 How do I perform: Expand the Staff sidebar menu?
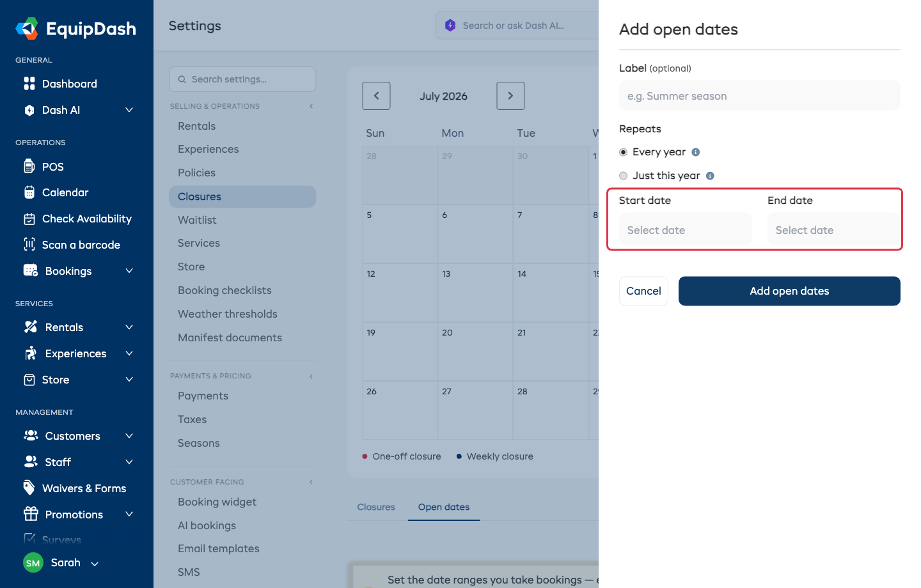pyautogui.click(x=129, y=462)
